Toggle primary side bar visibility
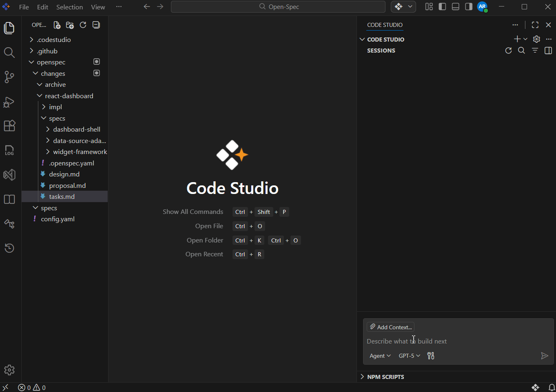The height and width of the screenshot is (392, 556). coord(442,7)
